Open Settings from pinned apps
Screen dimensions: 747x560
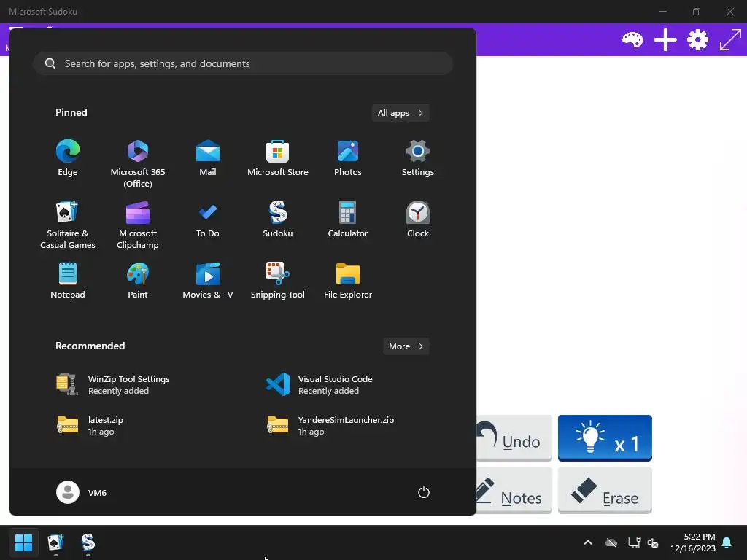pyautogui.click(x=418, y=158)
